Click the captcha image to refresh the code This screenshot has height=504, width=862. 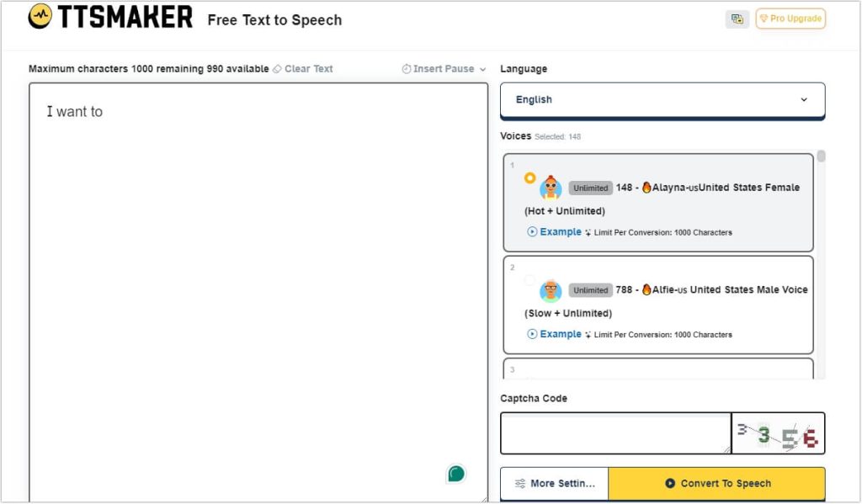point(778,433)
